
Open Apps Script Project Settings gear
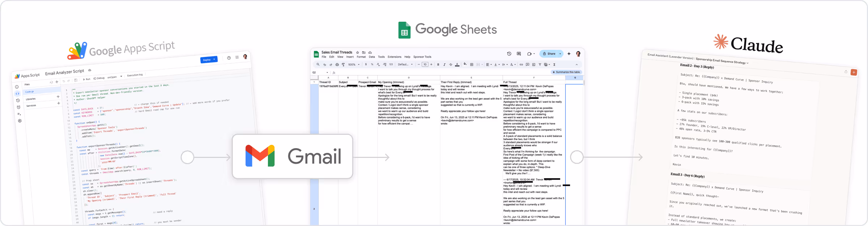pos(20,121)
